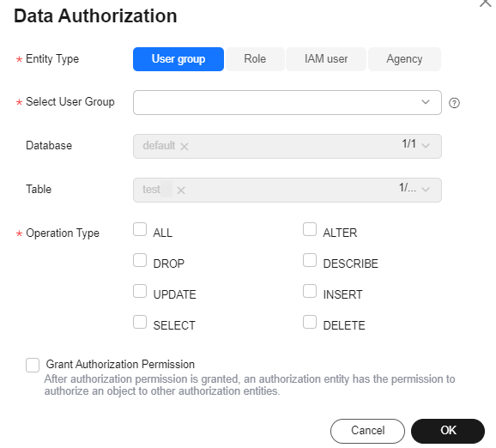Close the Data Authorization dialog
The image size is (496, 448).
(x=485, y=3)
